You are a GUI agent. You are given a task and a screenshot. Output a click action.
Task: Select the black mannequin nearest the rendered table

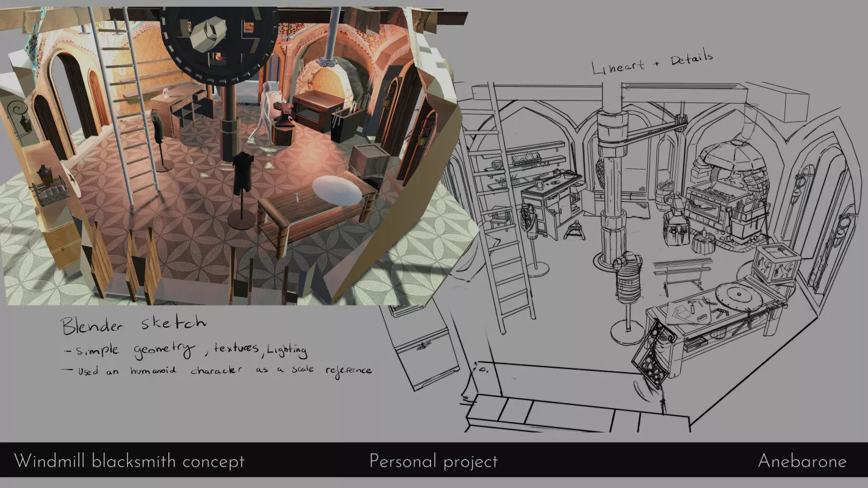point(243,177)
